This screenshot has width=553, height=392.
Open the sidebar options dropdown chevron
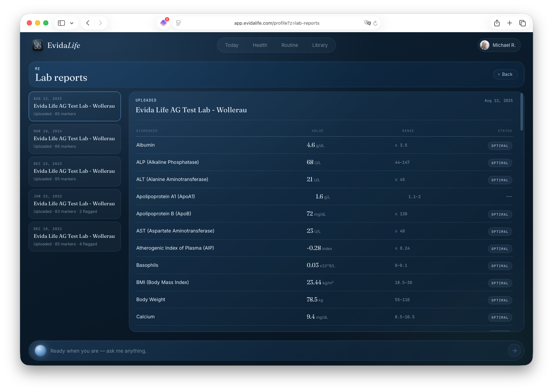tap(72, 23)
